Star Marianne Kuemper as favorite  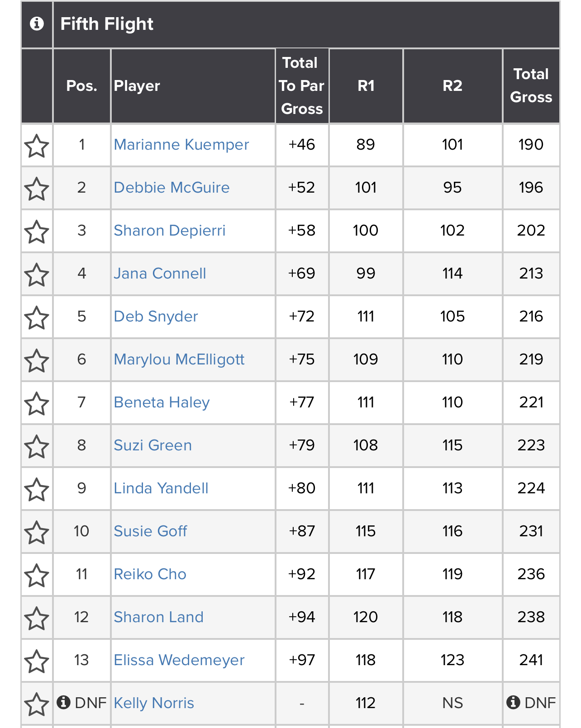point(37,146)
